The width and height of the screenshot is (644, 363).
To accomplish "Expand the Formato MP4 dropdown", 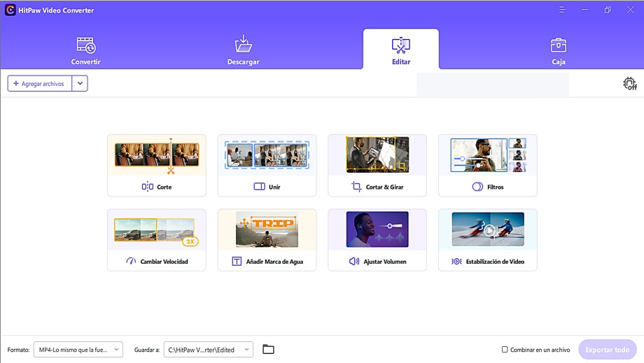I will tap(78, 350).
